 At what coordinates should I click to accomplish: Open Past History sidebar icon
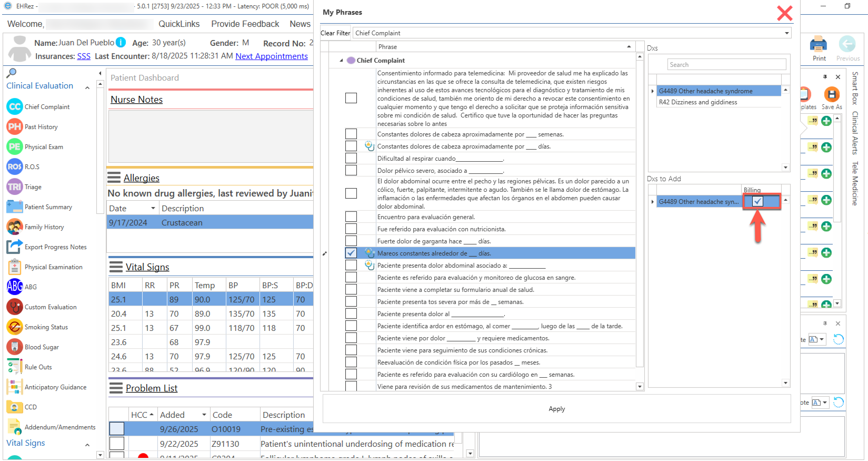(x=14, y=127)
